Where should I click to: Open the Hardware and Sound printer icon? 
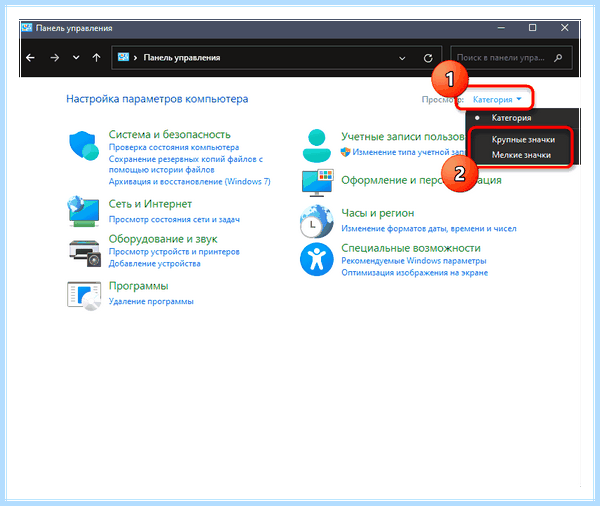coord(85,253)
